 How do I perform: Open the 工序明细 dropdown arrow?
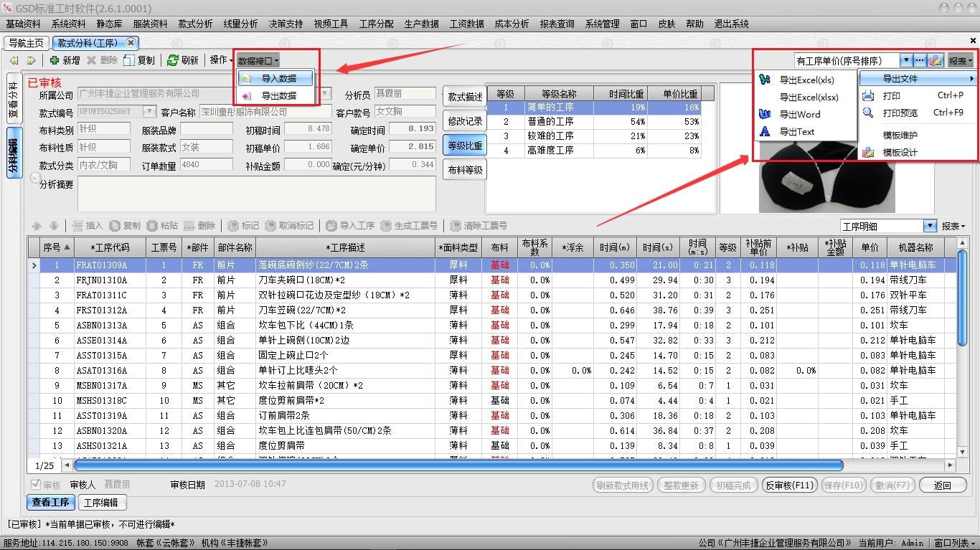930,226
